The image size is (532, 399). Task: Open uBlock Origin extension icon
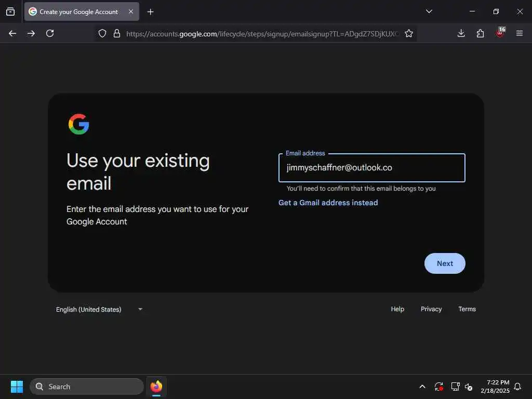point(500,33)
